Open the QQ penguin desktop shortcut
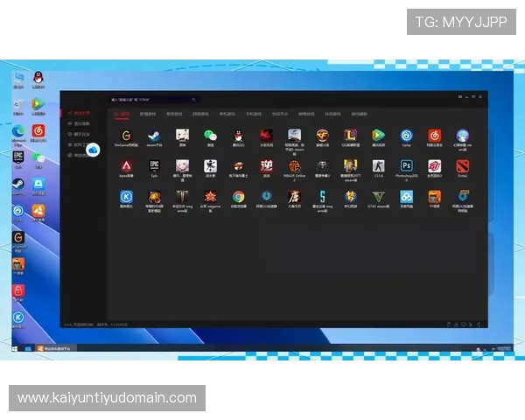The width and height of the screenshot is (525, 420). (38, 80)
